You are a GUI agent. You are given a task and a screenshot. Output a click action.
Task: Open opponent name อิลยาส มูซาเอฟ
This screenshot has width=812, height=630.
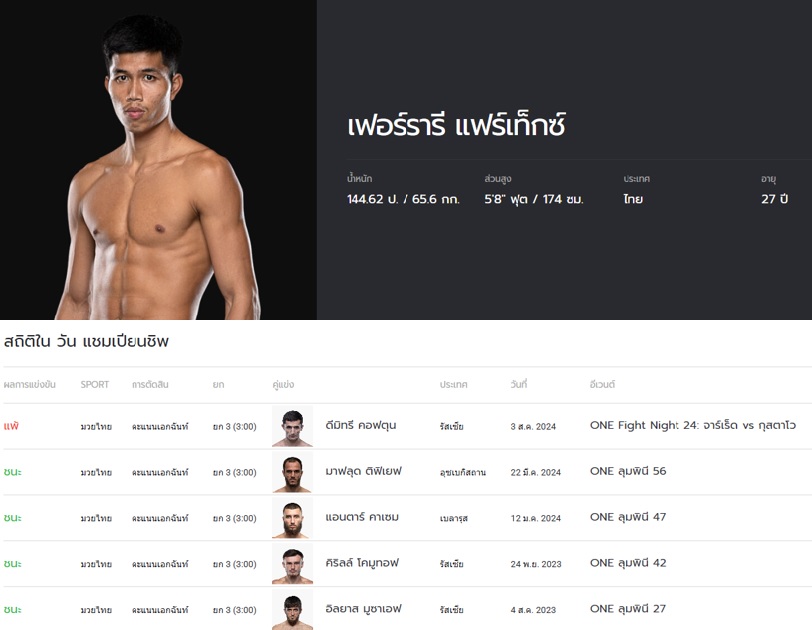363,609
